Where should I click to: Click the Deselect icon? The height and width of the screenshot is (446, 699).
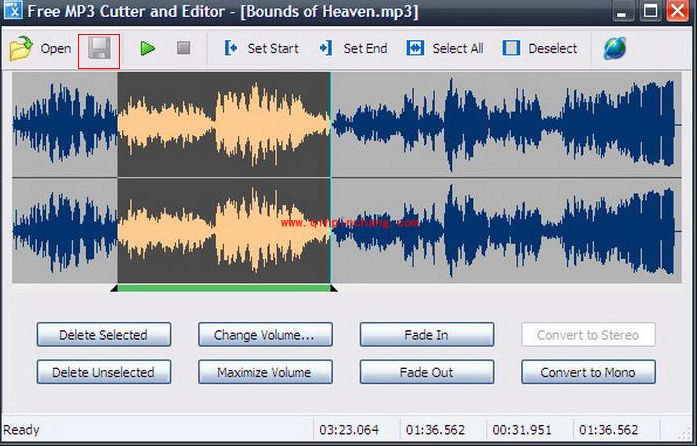point(511,48)
